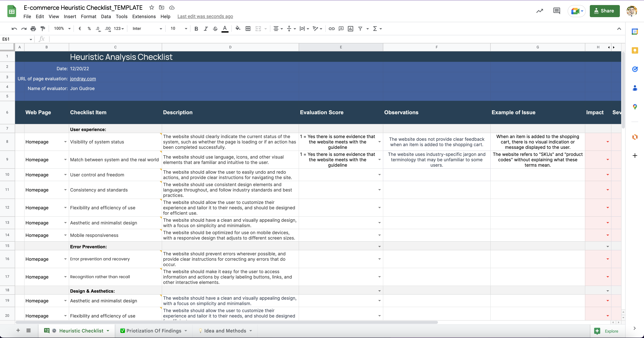The width and height of the screenshot is (644, 338).
Task: Click the create filter icon
Action: tap(360, 29)
